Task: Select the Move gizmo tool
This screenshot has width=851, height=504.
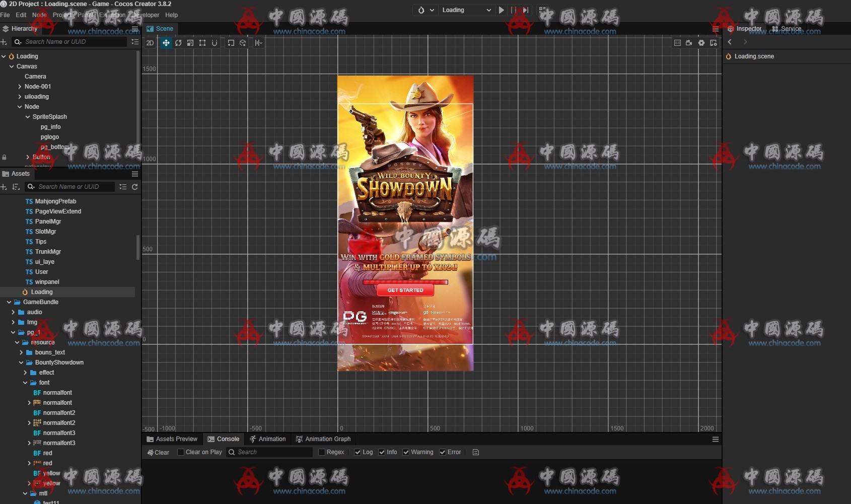Action: [x=166, y=43]
